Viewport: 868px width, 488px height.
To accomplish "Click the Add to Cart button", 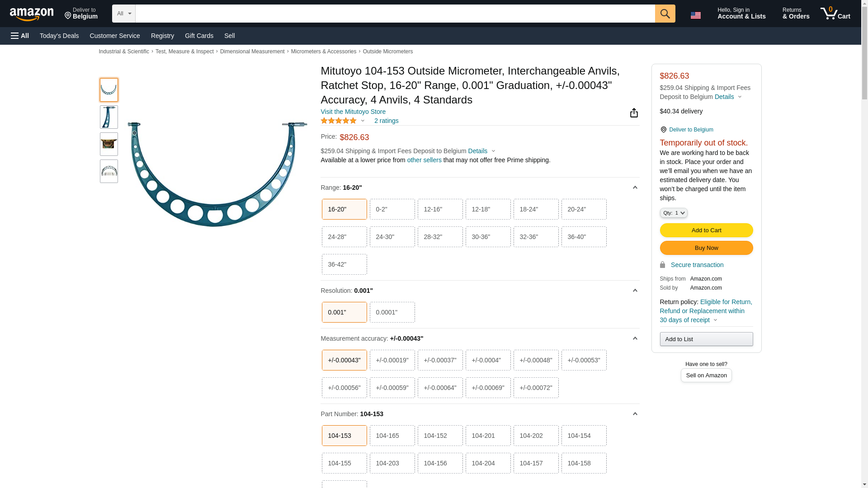I will (706, 230).
